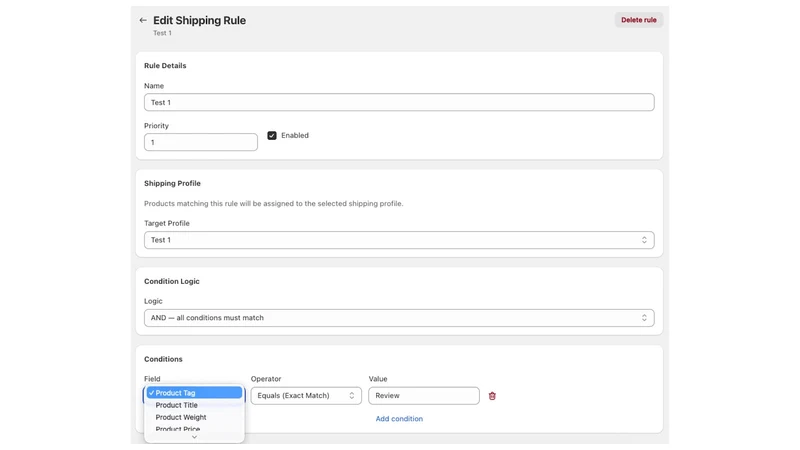This screenshot has height=450, width=800.
Task: Open the condition Logic dropdown
Action: tap(399, 318)
